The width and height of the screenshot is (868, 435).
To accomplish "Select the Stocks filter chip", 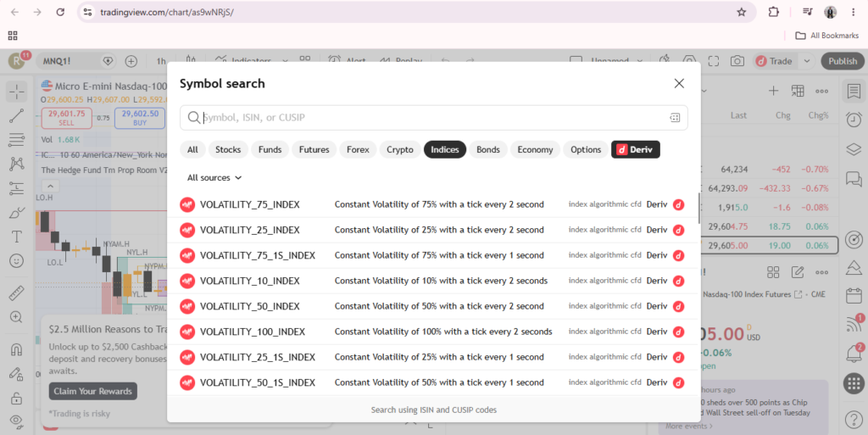I will (228, 149).
